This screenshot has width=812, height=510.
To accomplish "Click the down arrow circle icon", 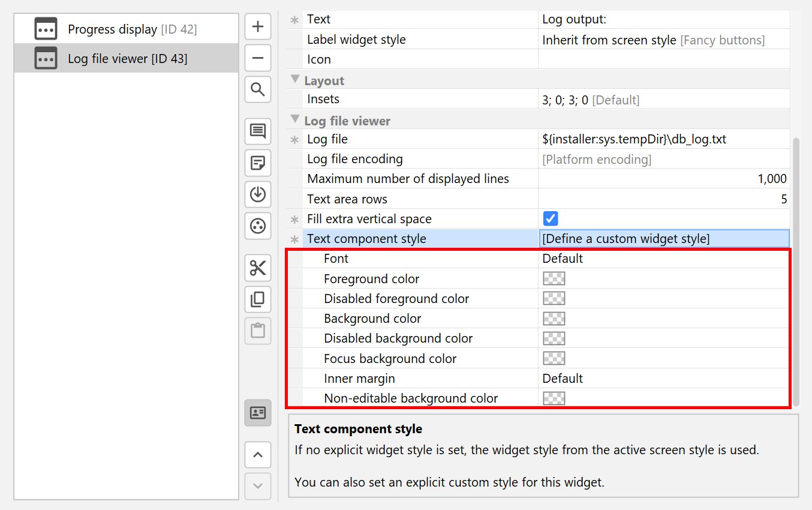I will 258,194.
